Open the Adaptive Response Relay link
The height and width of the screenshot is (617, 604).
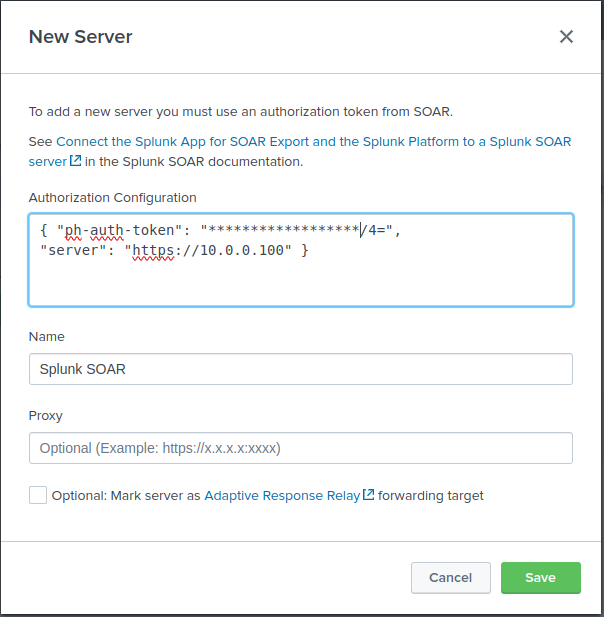[x=282, y=495]
